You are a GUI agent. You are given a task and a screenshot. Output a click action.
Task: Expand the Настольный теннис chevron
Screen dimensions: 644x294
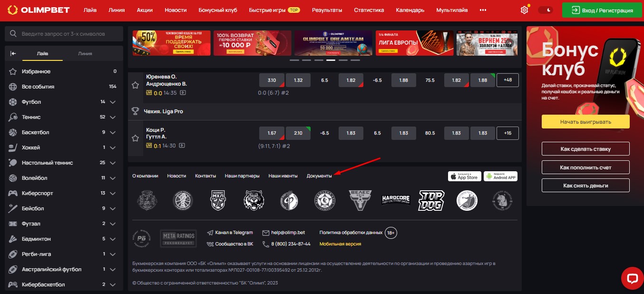point(113,163)
